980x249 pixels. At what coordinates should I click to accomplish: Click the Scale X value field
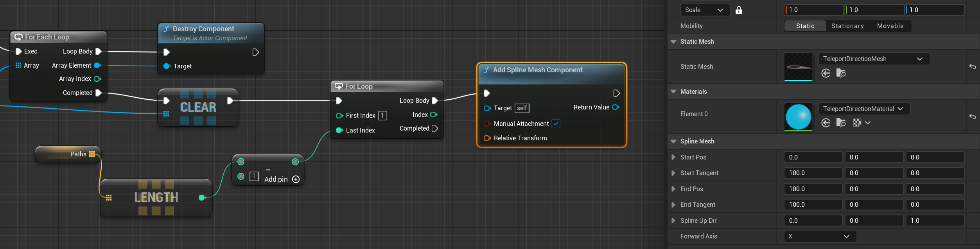[813, 10]
